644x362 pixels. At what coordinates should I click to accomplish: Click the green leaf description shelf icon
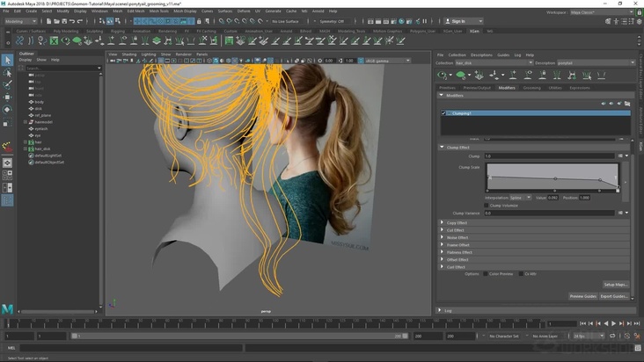[77, 40]
